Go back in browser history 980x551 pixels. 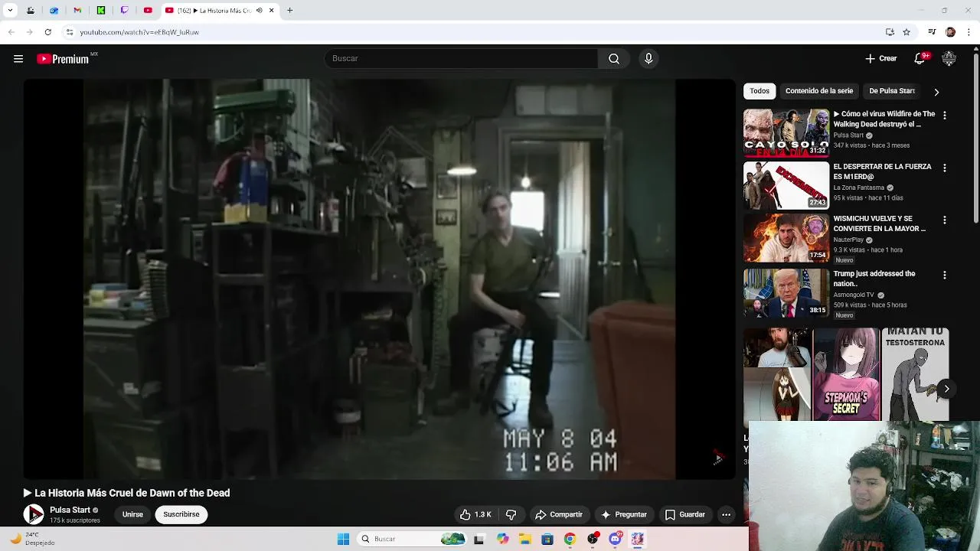coord(11,32)
